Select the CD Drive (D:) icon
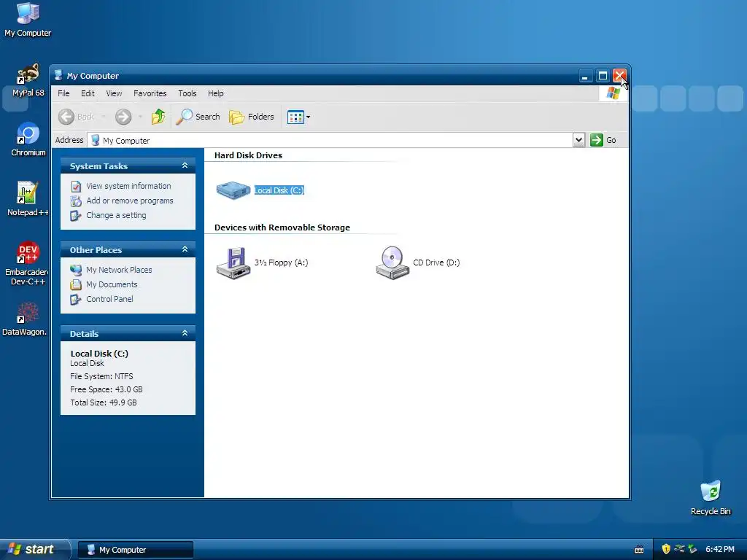Screen dimensions: 747x560 click(392, 262)
